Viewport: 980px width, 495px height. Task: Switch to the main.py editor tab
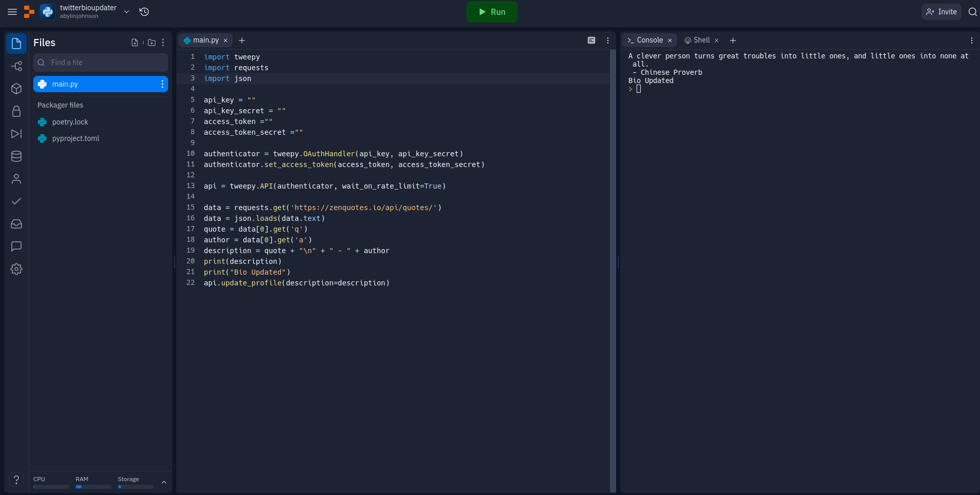point(206,40)
